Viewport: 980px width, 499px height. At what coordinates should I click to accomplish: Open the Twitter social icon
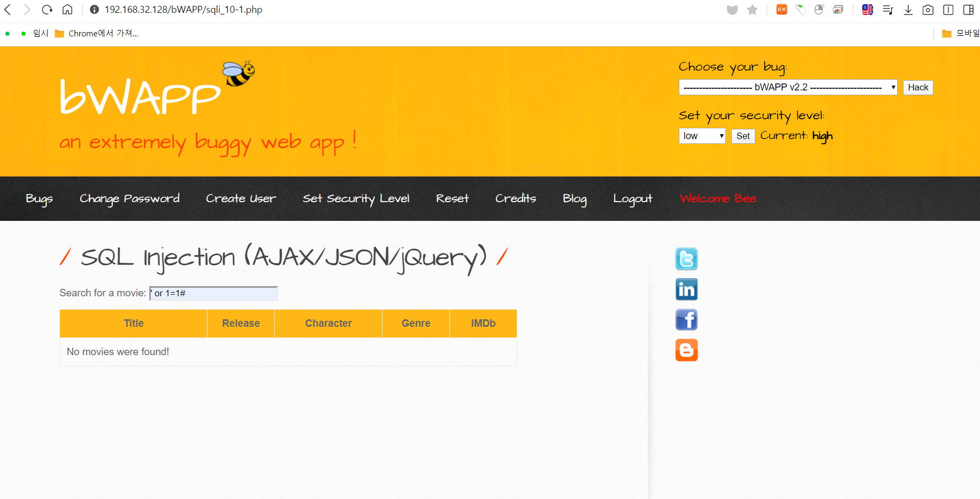[686, 259]
